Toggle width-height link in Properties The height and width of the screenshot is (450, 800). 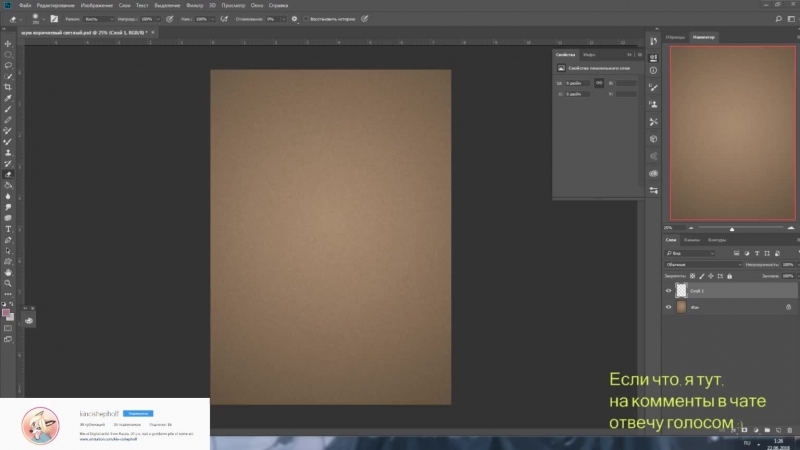tap(599, 83)
